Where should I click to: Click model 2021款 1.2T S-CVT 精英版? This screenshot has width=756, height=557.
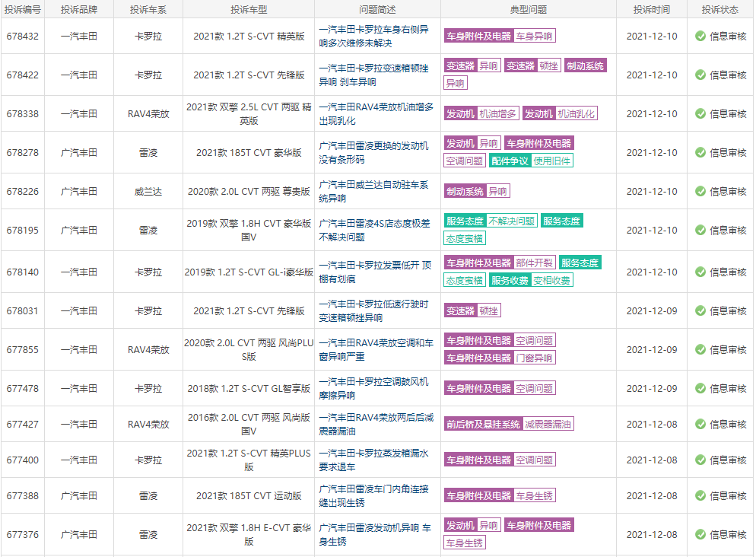coord(249,37)
